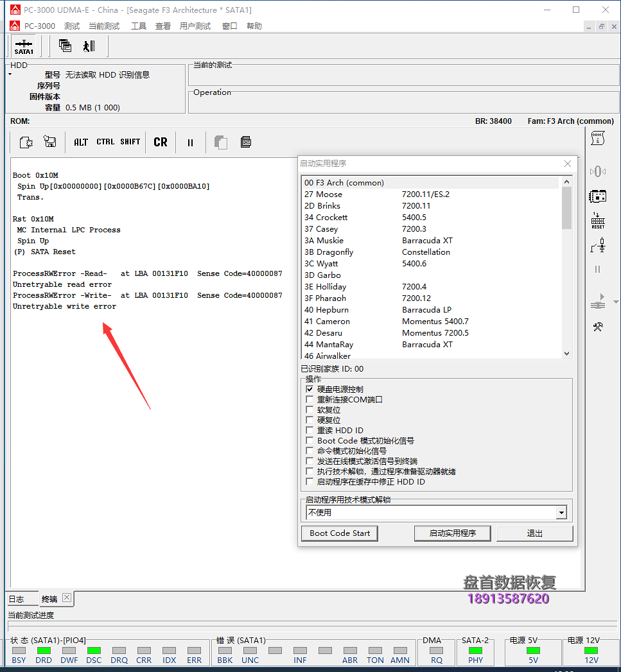
Task: Select family row 42 Desaru
Action: (x=431, y=333)
